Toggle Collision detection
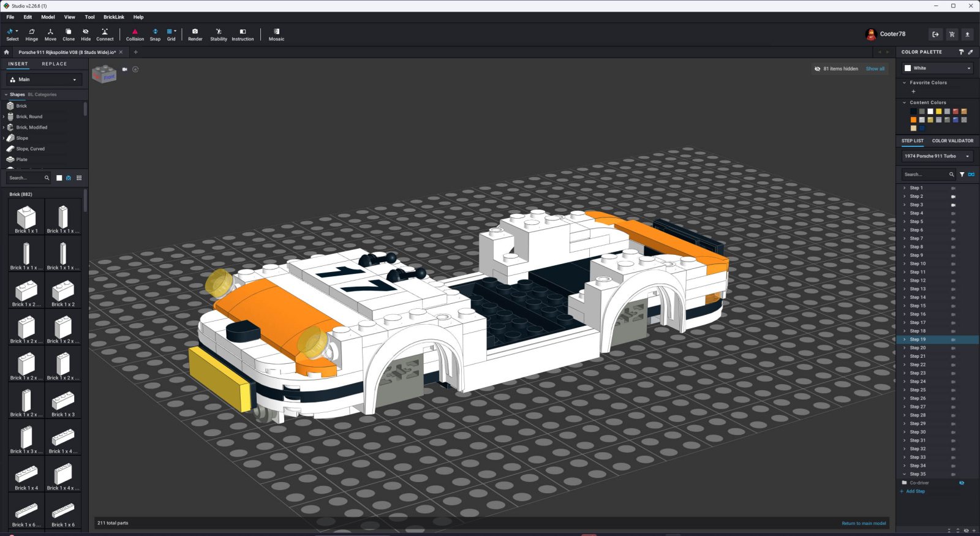980x536 pixels. point(135,34)
